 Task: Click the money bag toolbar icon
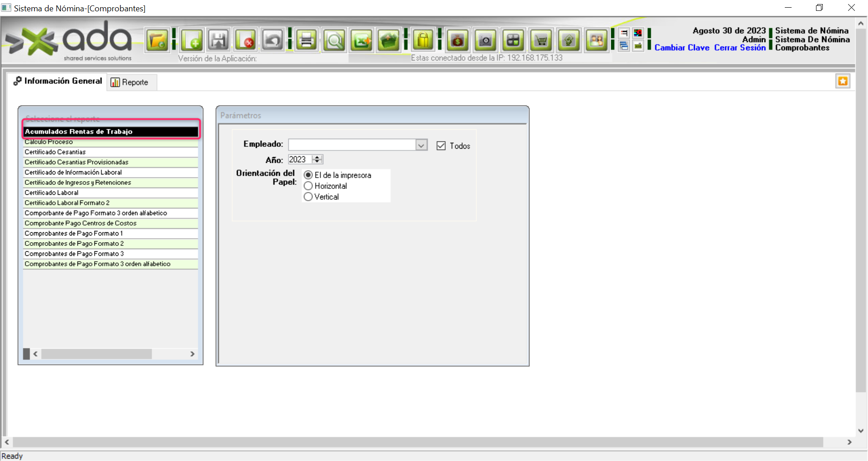(x=458, y=41)
